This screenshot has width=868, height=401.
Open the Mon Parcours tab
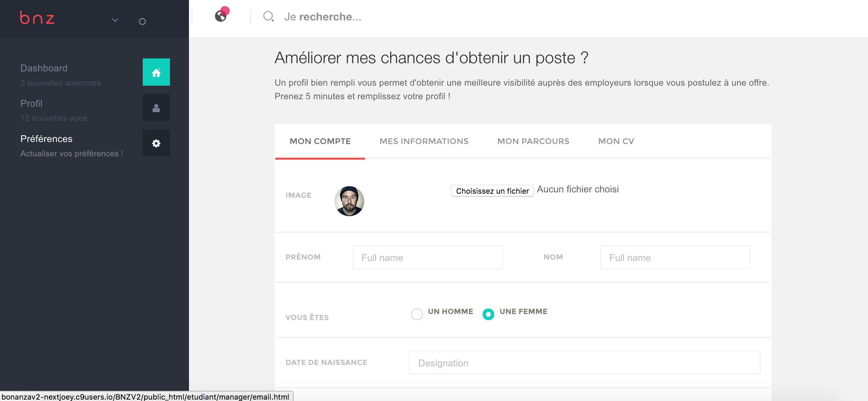533,141
